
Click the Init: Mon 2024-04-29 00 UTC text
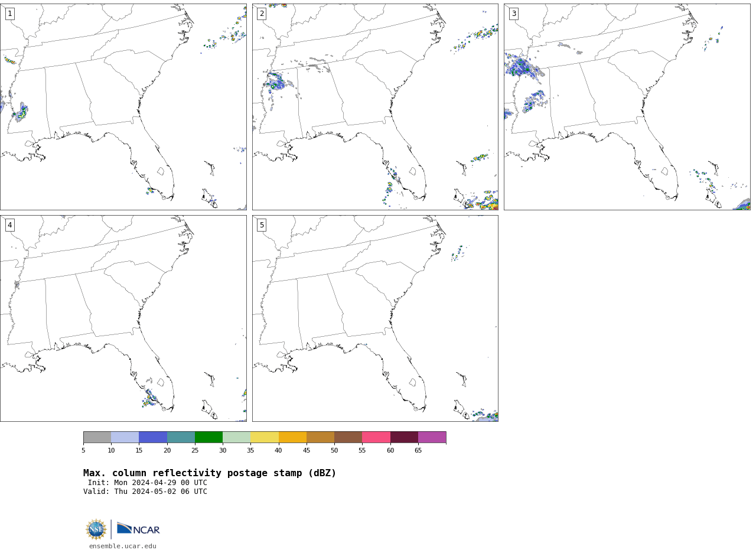click(148, 483)
